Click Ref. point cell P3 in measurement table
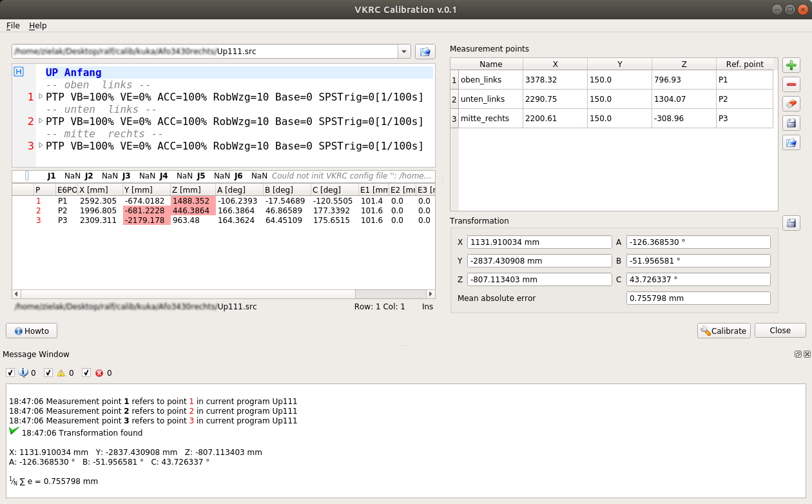812x504 pixels. tap(744, 119)
